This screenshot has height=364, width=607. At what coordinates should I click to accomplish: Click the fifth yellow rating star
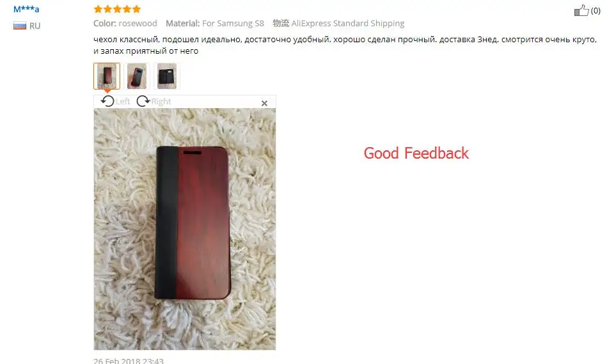point(136,9)
